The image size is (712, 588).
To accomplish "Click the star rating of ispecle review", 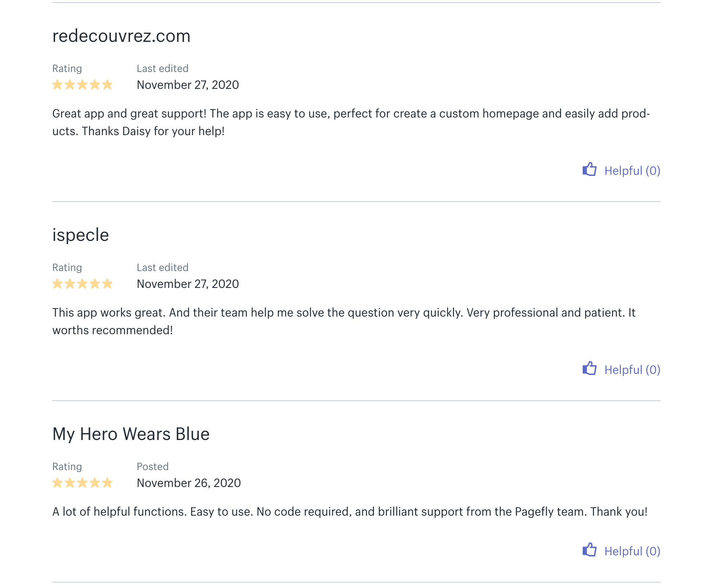I will (82, 284).
